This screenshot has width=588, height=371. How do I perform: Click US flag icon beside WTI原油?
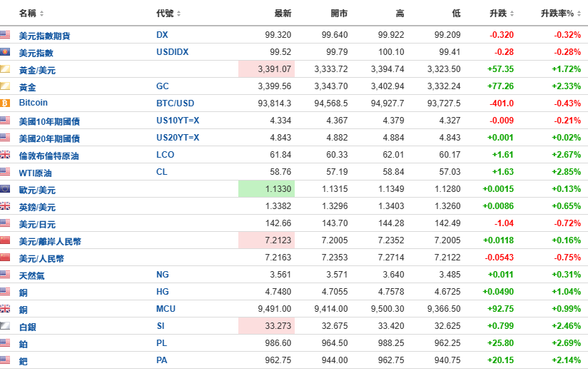click(x=5, y=172)
